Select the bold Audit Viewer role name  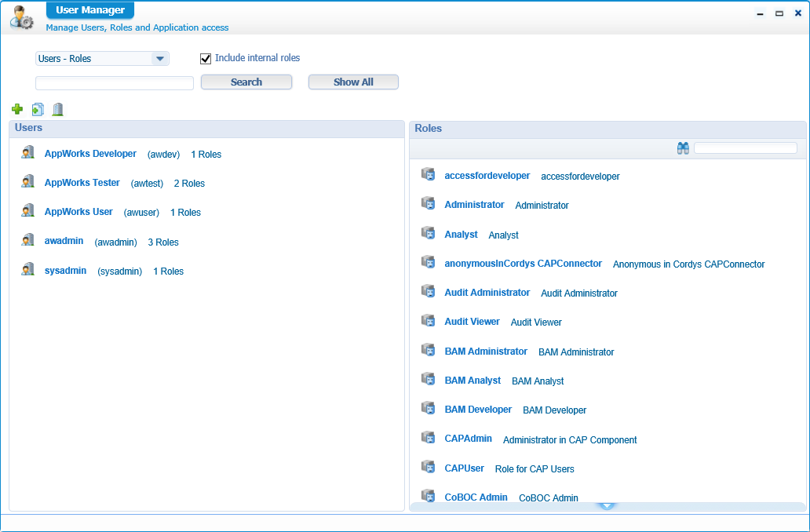(472, 321)
